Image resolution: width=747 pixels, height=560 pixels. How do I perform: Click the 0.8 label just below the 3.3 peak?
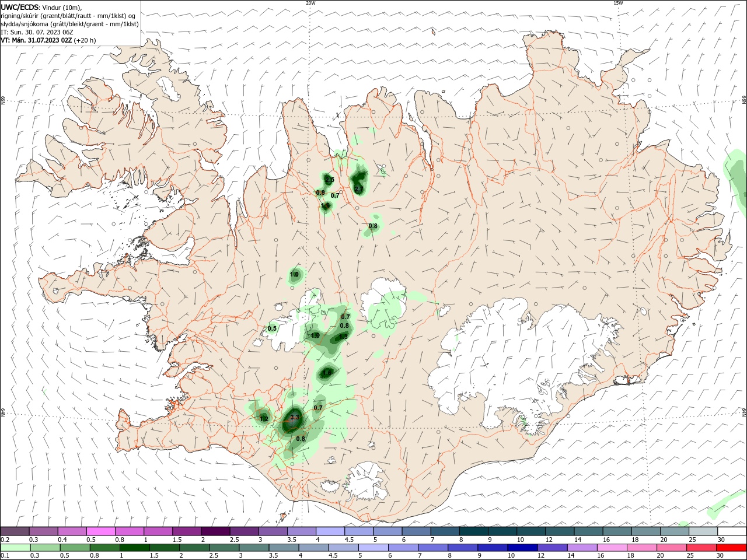[x=301, y=439]
